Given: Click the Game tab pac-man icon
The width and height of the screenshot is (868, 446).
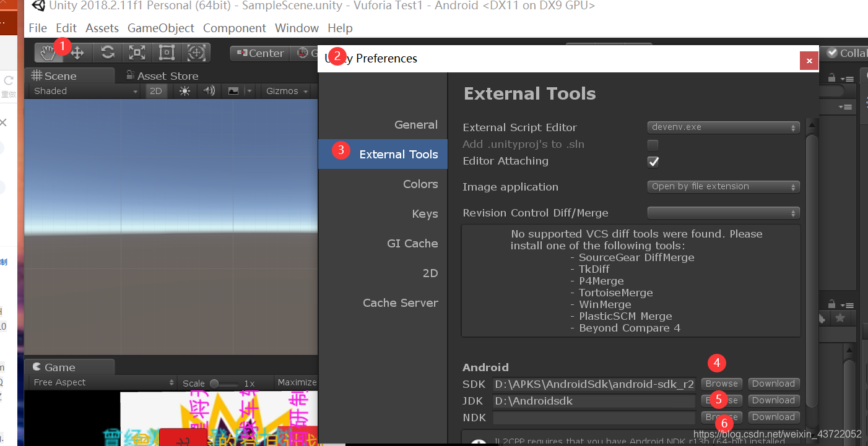Looking at the screenshot, I should 37,367.
